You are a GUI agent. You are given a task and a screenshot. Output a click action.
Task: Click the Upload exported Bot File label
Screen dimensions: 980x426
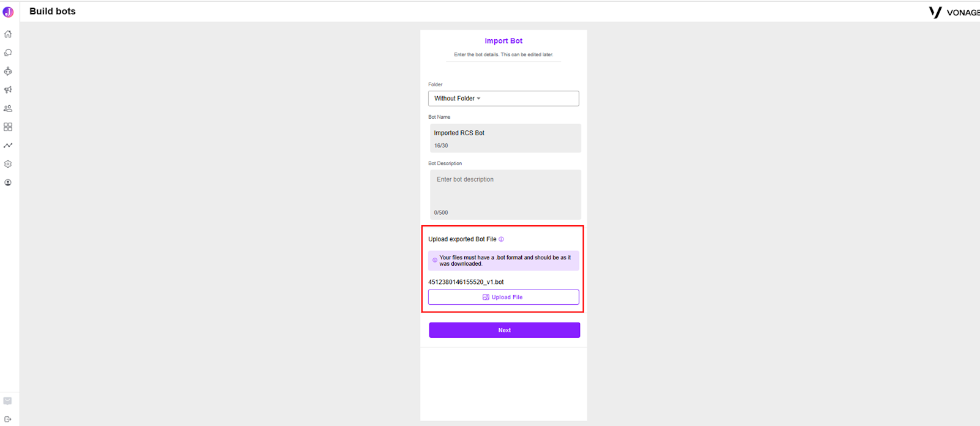click(x=462, y=239)
